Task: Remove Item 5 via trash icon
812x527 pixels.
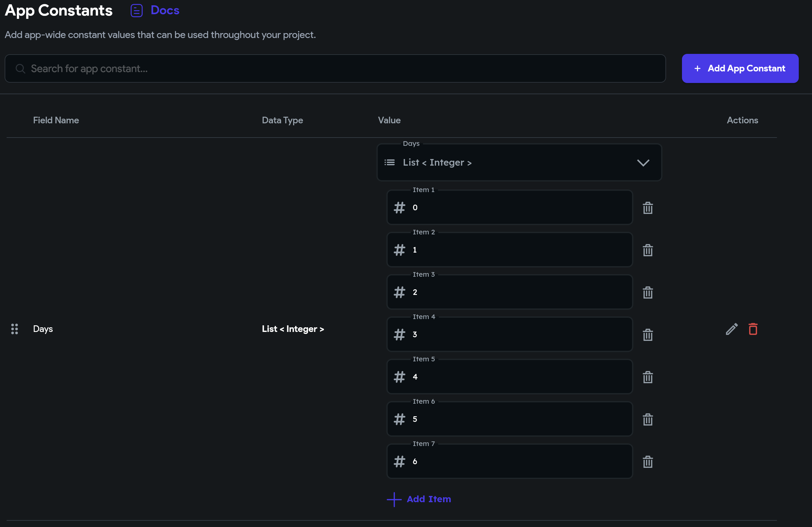Action: [648, 377]
